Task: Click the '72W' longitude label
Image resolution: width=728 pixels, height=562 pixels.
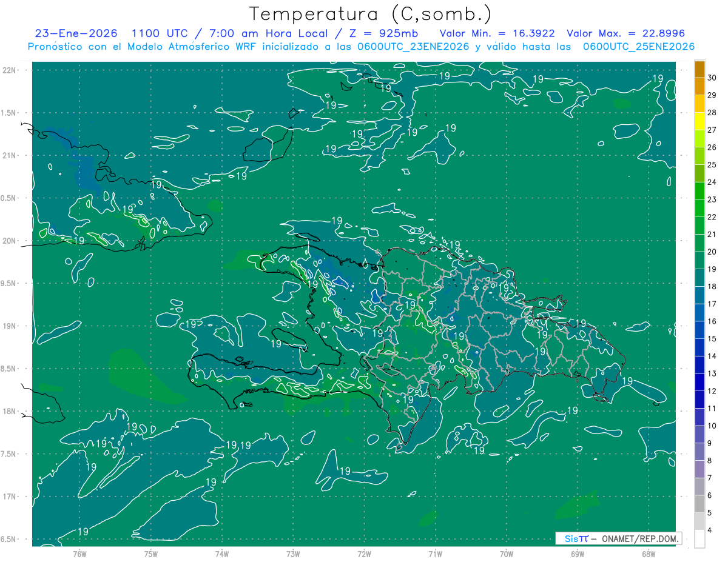Action: [x=365, y=554]
